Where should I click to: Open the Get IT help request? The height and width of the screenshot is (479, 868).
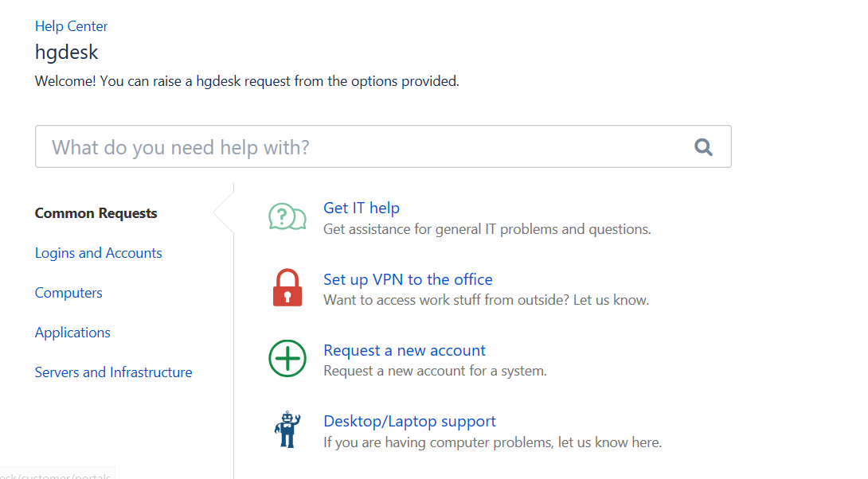(x=362, y=208)
